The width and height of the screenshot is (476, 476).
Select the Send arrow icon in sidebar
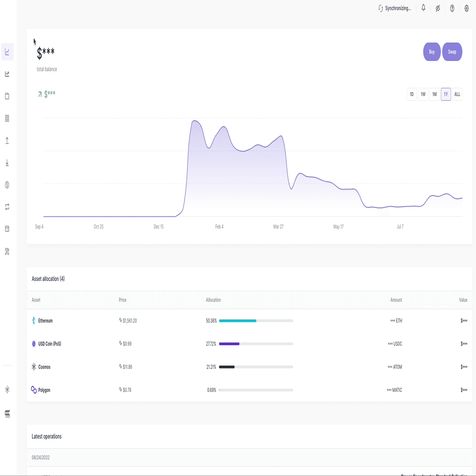(x=7, y=140)
